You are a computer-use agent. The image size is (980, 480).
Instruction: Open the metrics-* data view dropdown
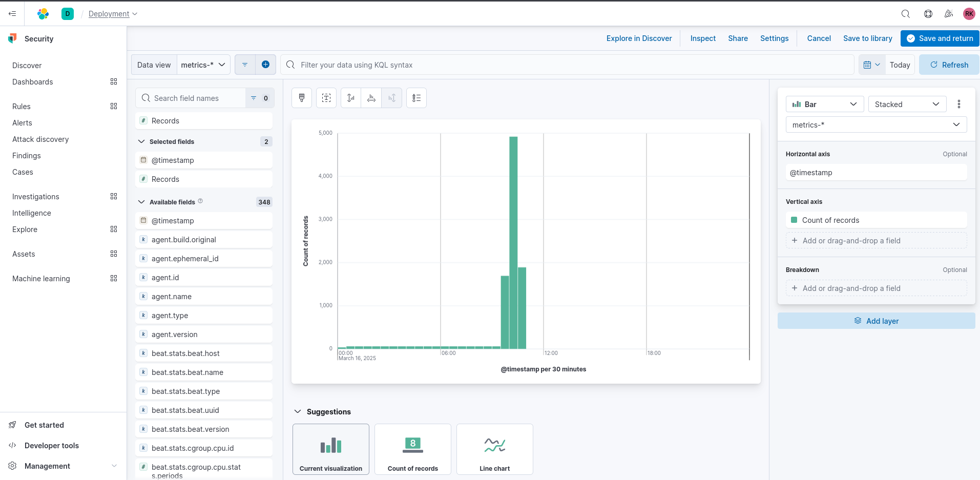click(203, 65)
